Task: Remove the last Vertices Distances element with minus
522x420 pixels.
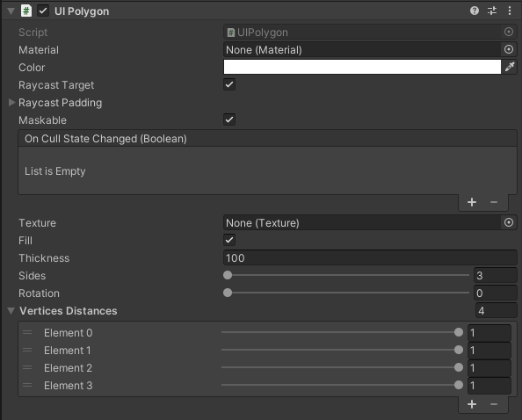Action: click(494, 404)
